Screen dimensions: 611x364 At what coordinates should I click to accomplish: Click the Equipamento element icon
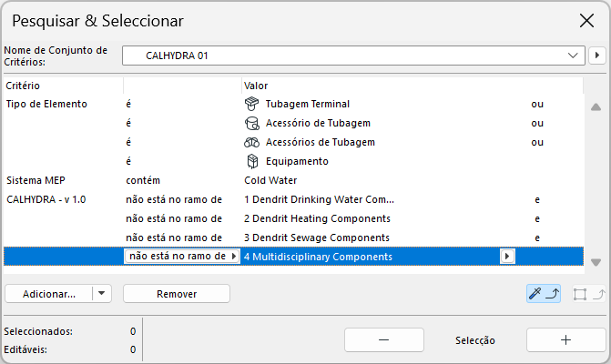[252, 161]
